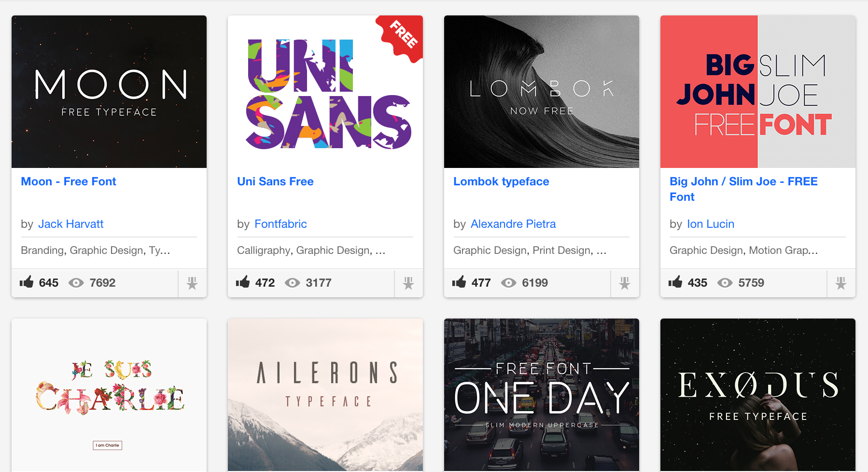This screenshot has height=472, width=868.
Task: Visit author Alexandre Pietra's profile
Action: point(513,224)
